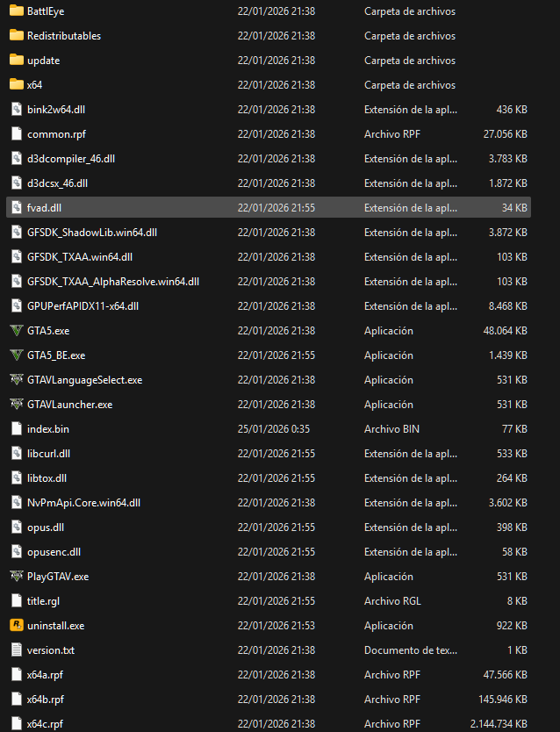Select GFSDK_ShadowLib.win64.dll file
The height and width of the screenshot is (732, 560).
coord(91,233)
